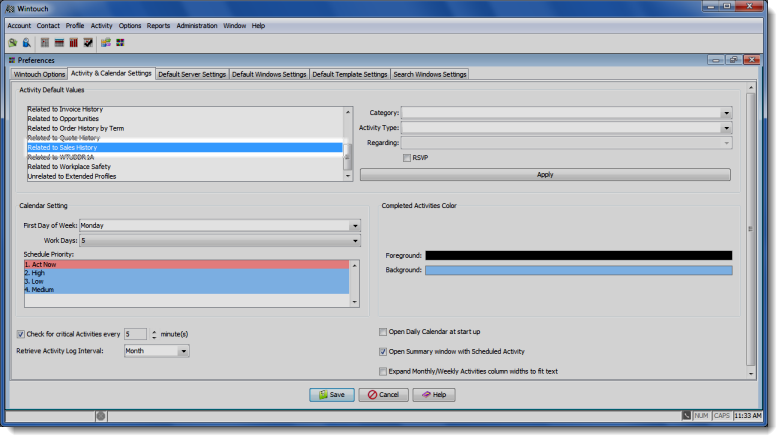Select 'Related to Invoice History' row
The image size is (783, 442).
click(x=185, y=109)
